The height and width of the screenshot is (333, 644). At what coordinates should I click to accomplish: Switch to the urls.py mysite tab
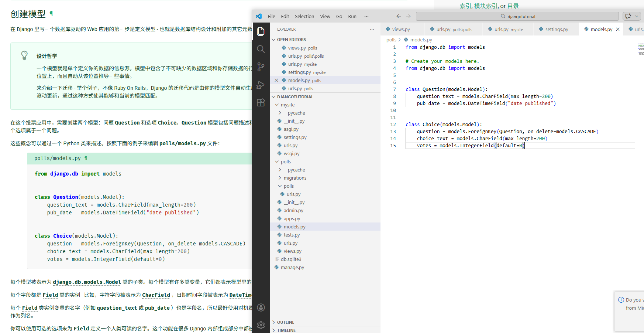[x=508, y=29]
